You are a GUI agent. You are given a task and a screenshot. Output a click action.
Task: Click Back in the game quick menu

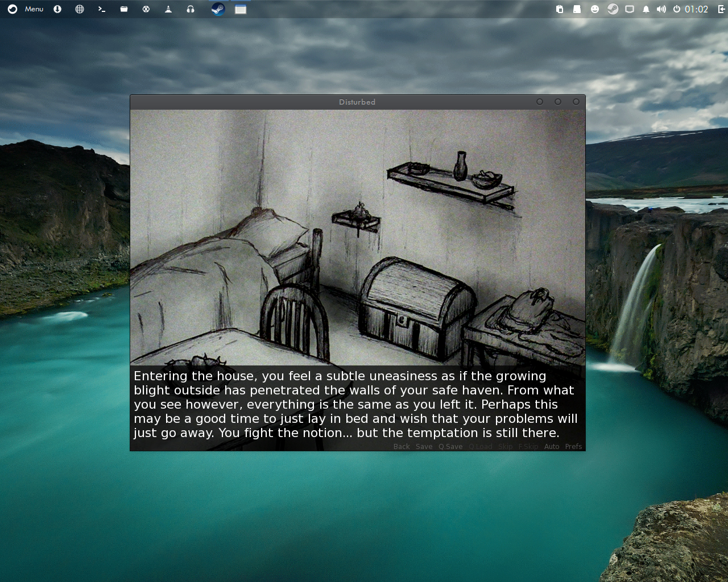(x=402, y=447)
